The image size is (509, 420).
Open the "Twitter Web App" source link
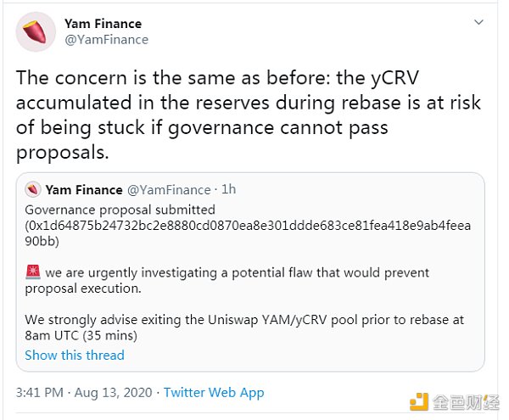point(214,392)
